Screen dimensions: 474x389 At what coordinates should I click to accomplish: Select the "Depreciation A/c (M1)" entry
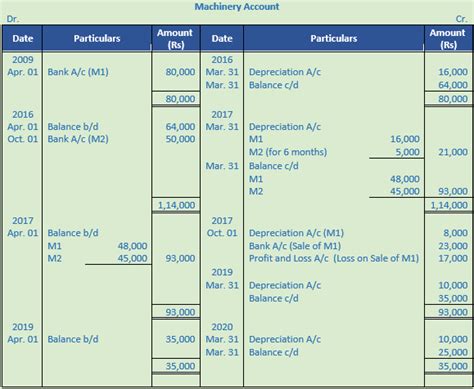[x=296, y=233]
